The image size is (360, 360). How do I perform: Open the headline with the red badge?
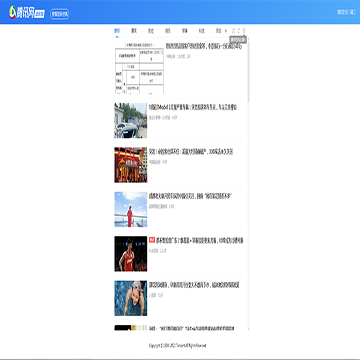(199, 240)
